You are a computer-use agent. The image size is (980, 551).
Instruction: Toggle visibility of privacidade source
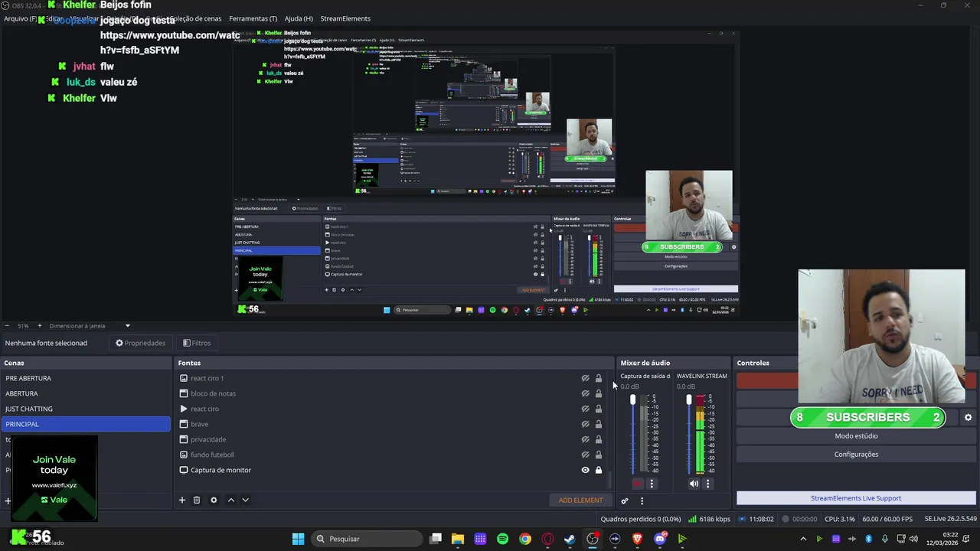(585, 439)
